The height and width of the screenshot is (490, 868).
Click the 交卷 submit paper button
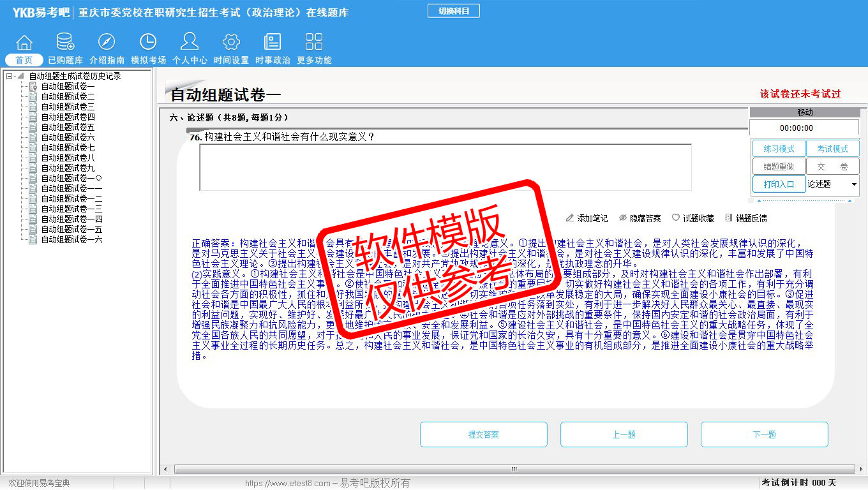(x=833, y=167)
